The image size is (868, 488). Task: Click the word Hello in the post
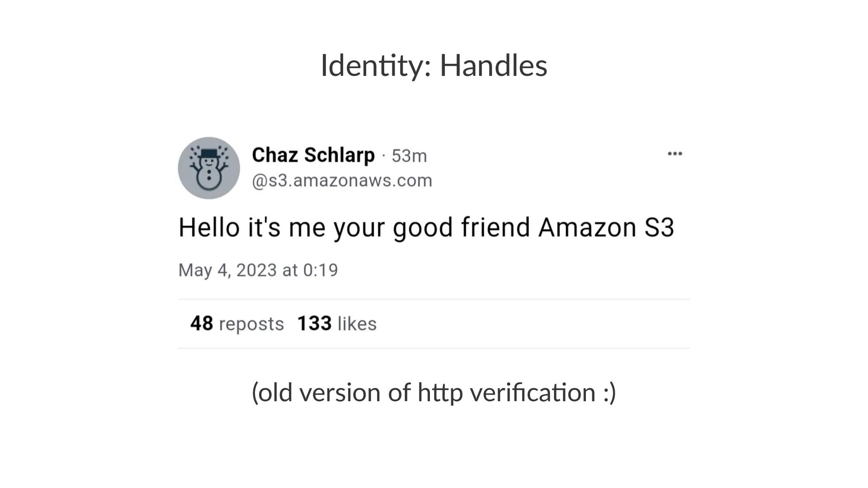pos(208,227)
